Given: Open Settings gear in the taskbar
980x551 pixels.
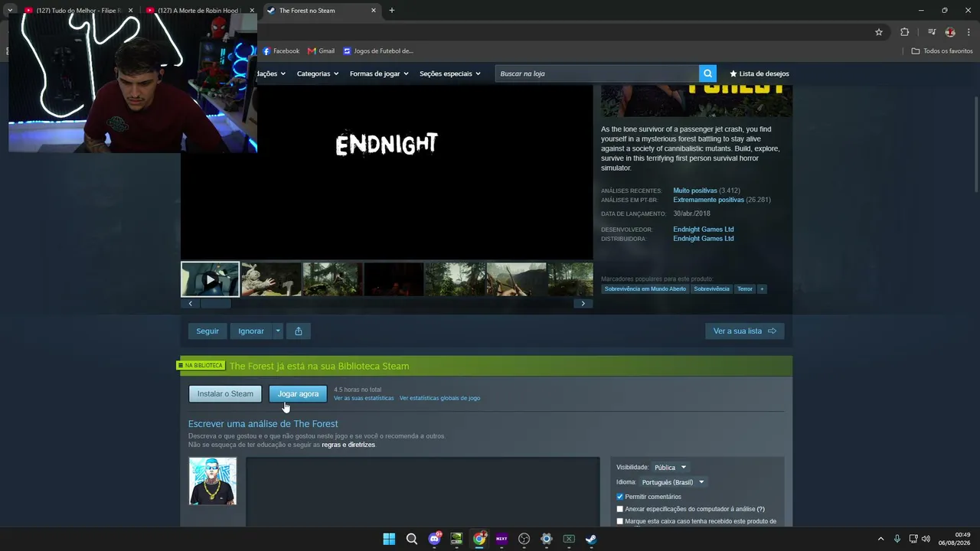Looking at the screenshot, I should click(x=547, y=539).
